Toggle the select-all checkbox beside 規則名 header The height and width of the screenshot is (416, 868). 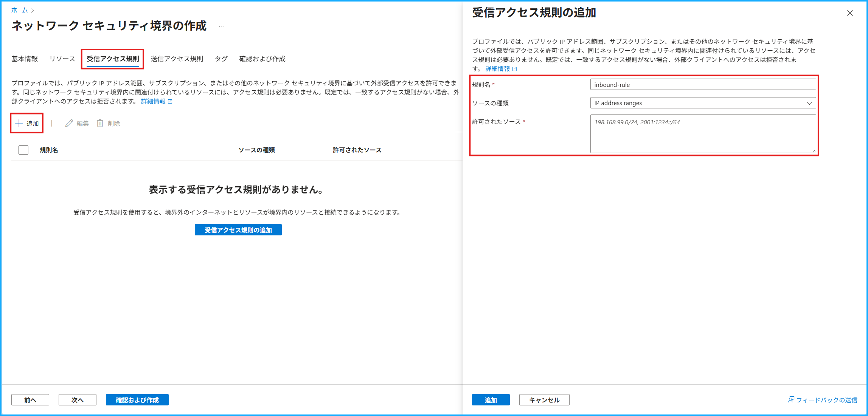click(x=23, y=150)
